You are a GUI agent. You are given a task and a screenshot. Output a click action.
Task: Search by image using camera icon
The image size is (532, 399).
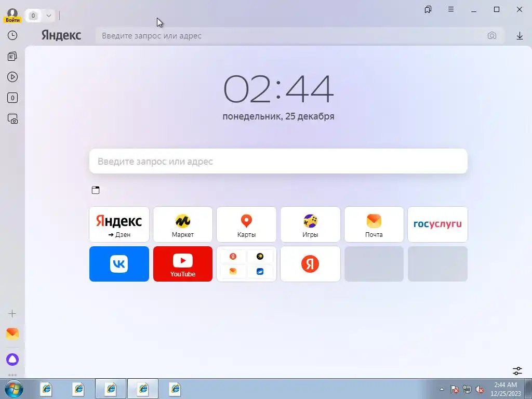(x=491, y=36)
